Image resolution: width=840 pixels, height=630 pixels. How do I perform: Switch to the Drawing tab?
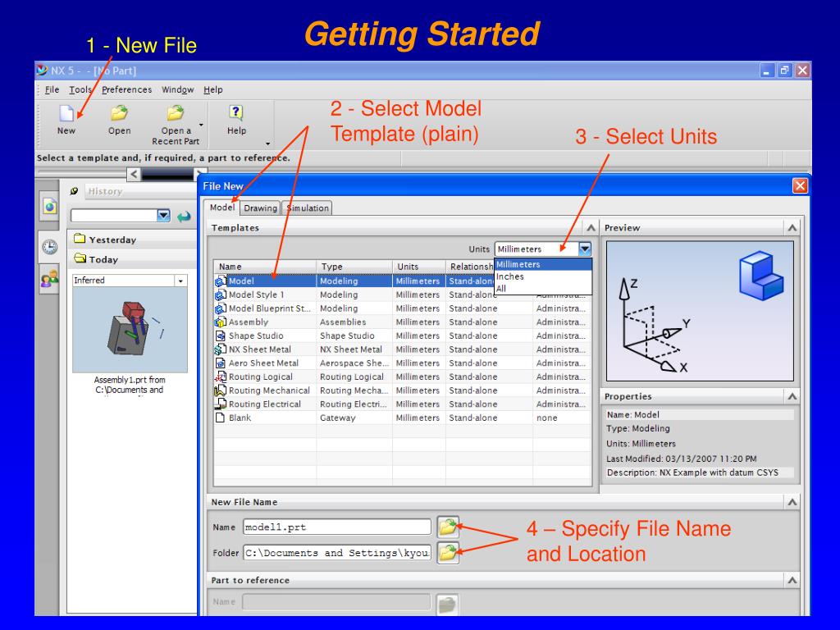coord(260,208)
